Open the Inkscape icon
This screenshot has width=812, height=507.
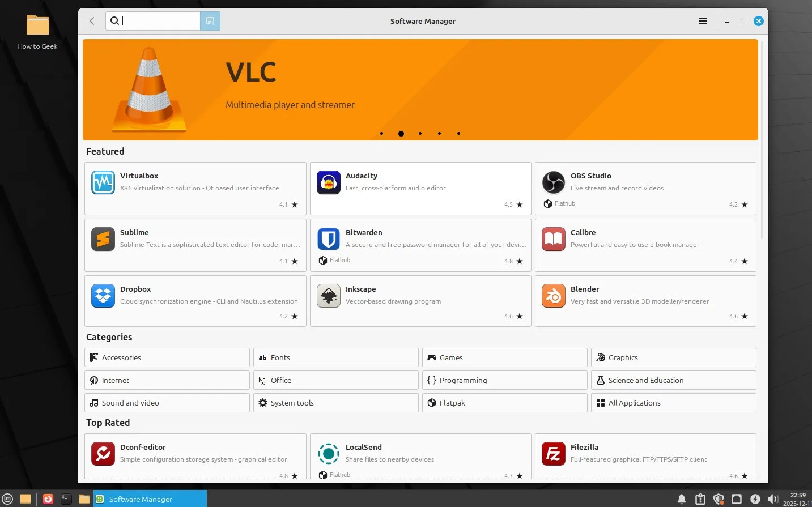pyautogui.click(x=329, y=296)
